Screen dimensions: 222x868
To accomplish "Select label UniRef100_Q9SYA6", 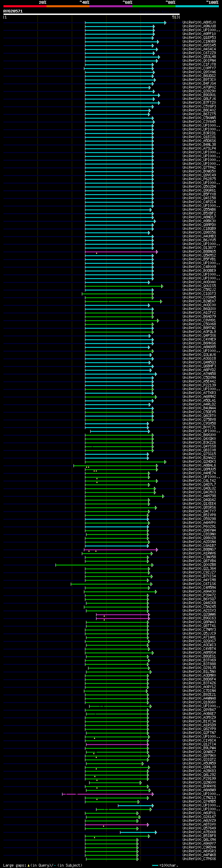I will [x=199, y=72].
